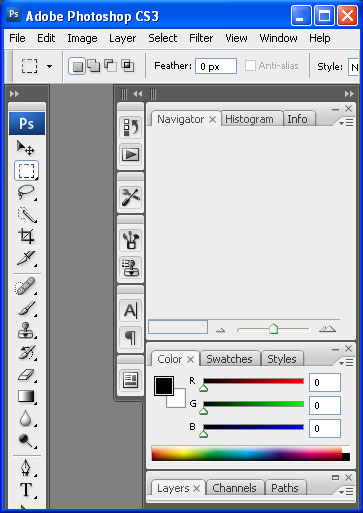Open the Paragraph panel icon
Viewport: 363px width, 513px height.
131,337
